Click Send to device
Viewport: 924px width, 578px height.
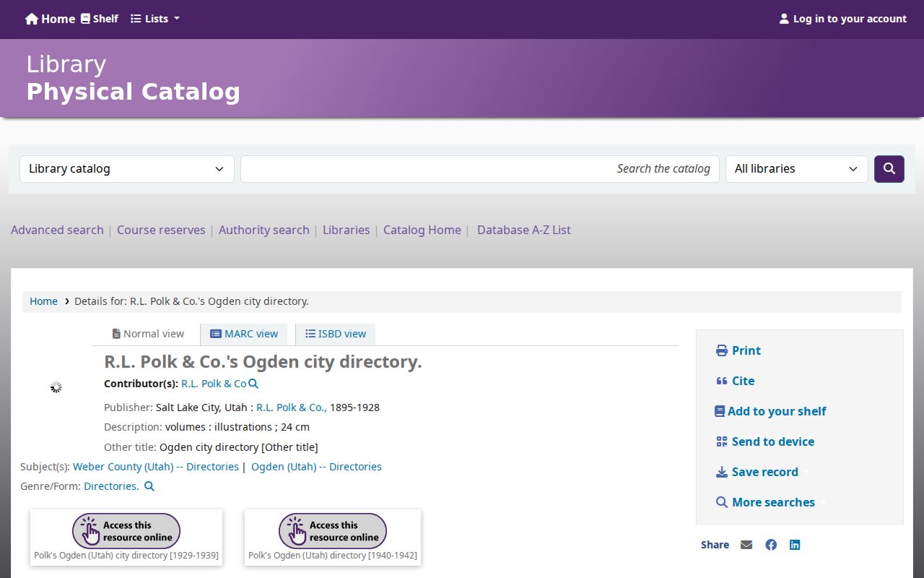765,441
